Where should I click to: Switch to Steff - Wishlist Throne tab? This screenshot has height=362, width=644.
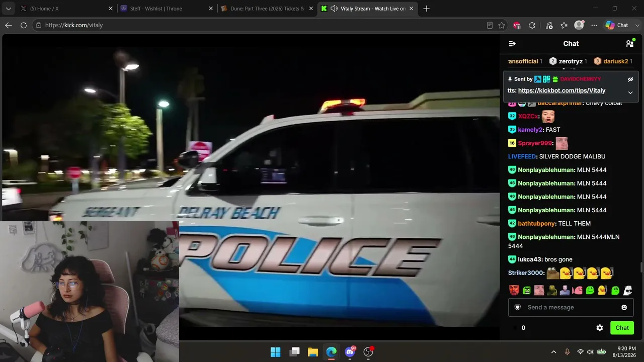pos(166,9)
